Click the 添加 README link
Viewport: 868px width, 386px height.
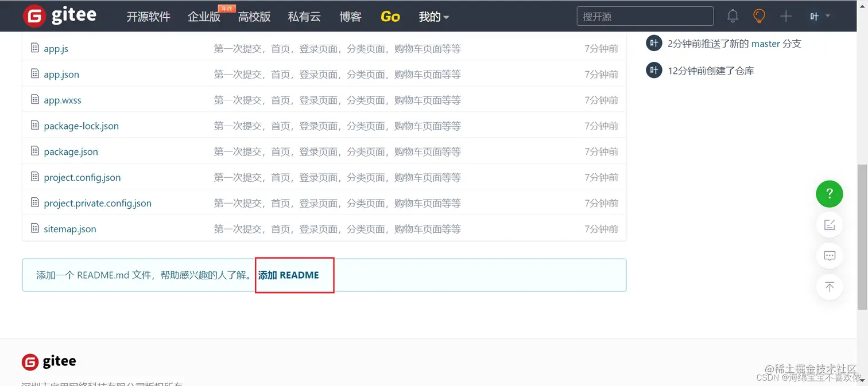(289, 275)
